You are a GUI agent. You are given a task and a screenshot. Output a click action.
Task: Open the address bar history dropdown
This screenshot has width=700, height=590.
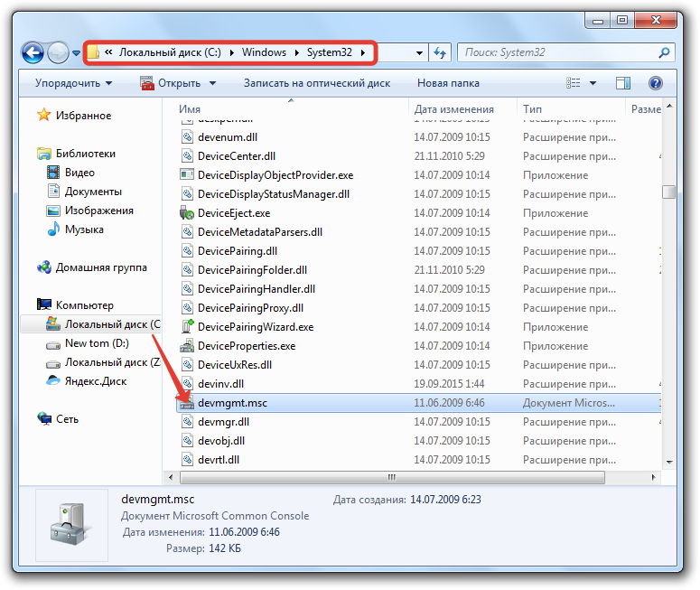420,52
